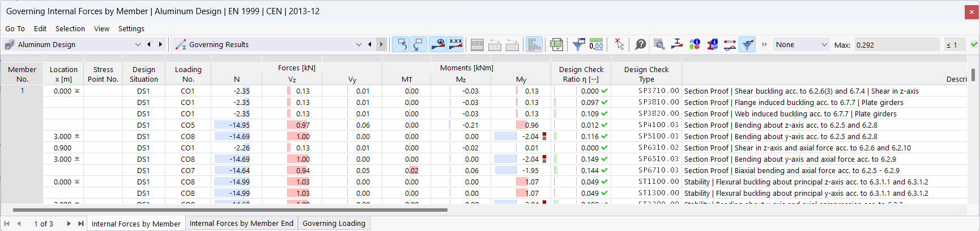Toggle the eye result visibility button
The height and width of the screenshot is (231, 980).
[x=437, y=44]
